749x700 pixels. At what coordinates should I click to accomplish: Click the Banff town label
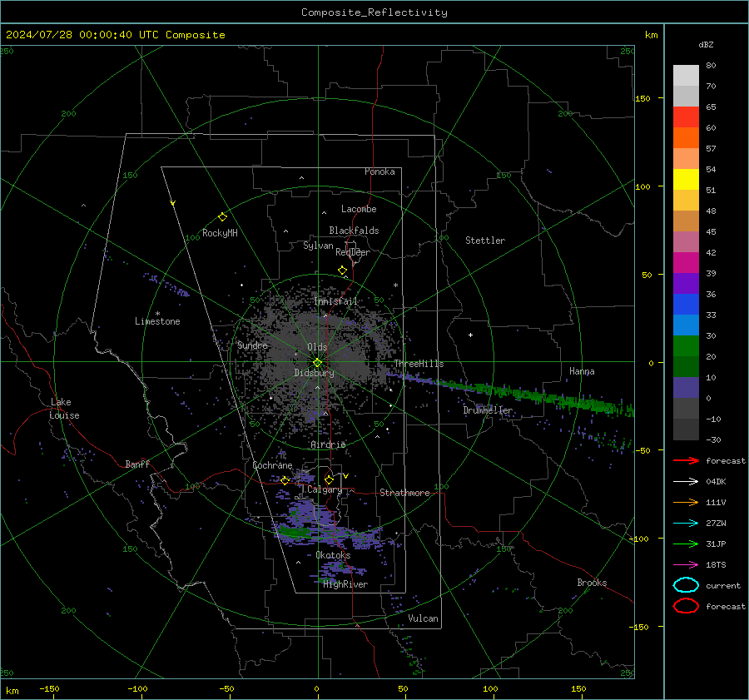click(137, 464)
